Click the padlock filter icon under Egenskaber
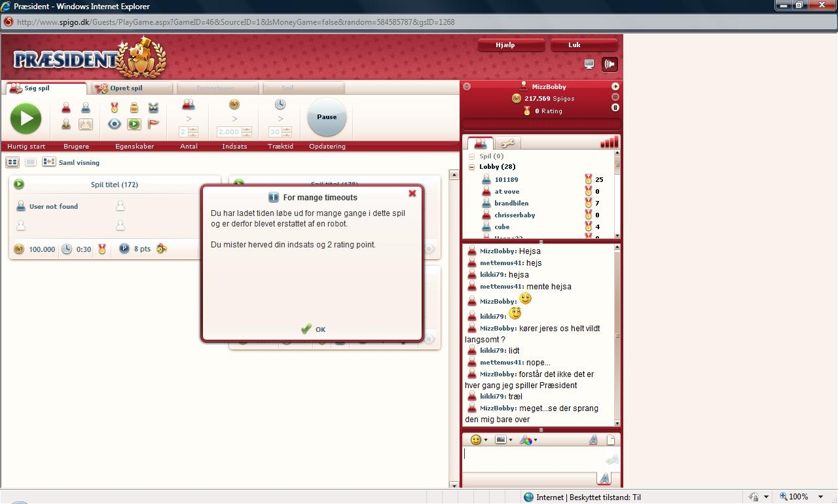Screen dimensions: 838x504 (x=134, y=107)
